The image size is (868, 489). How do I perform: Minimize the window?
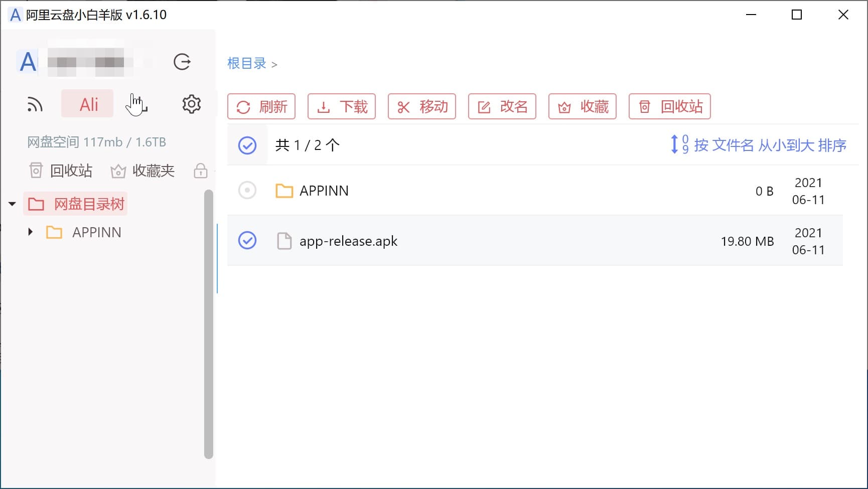pos(751,15)
